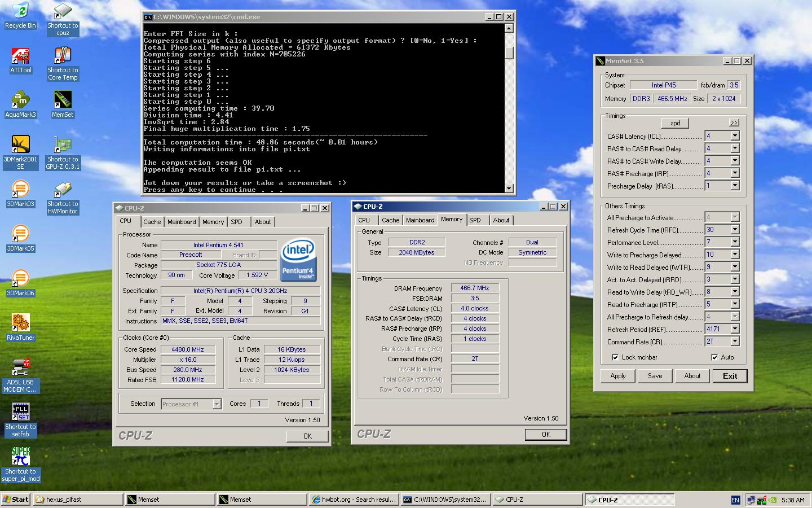Launch AquaMark3 desktop icon
Image resolution: width=812 pixels, height=508 pixels.
20,105
